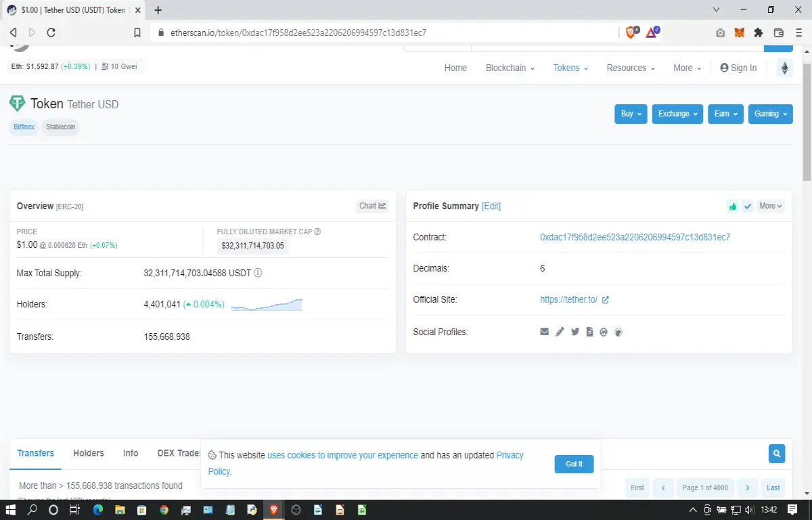Click the thumbs-up icon in Profile Summary
The image size is (812, 520).
[x=732, y=207]
